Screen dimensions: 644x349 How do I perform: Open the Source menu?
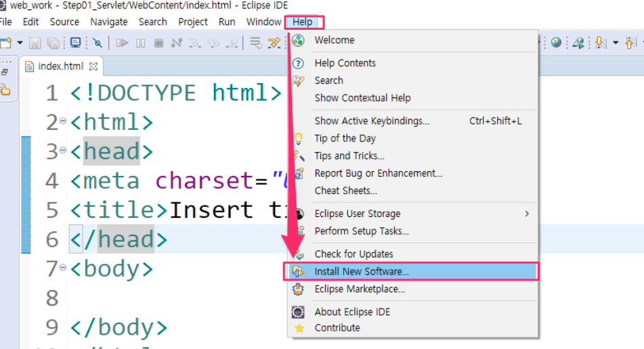pos(64,22)
